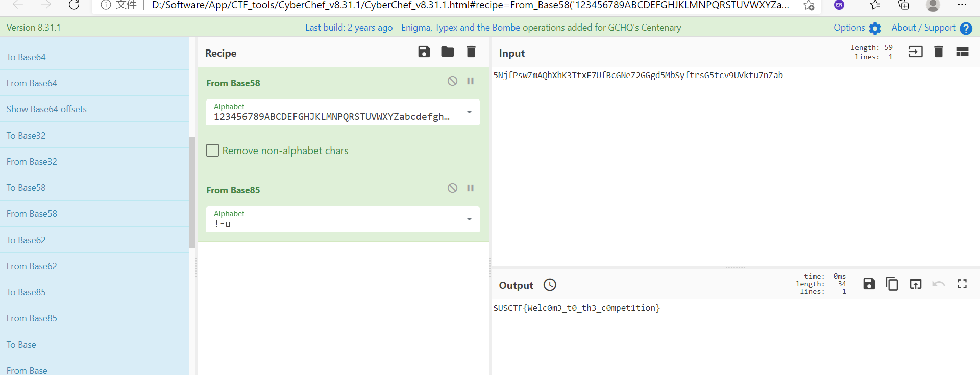This screenshot has width=980, height=375.
Task: Enable Remove non-alphabet chars checkbox
Action: (213, 151)
